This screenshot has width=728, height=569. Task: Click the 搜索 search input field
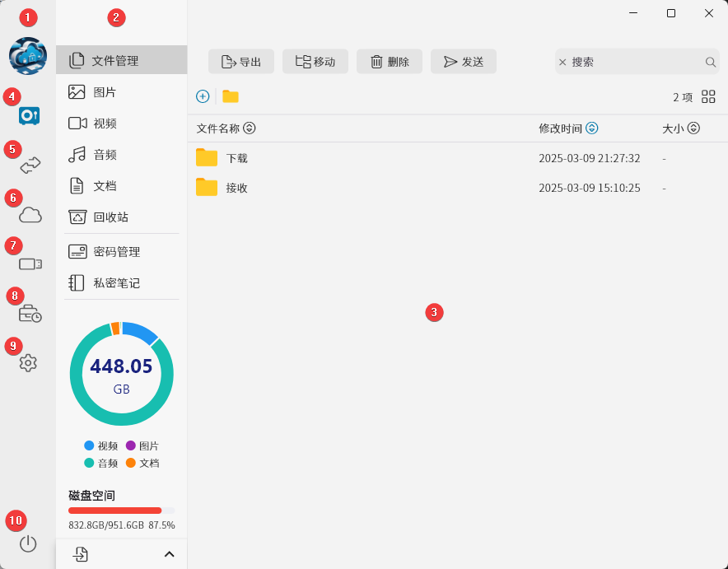(x=634, y=62)
